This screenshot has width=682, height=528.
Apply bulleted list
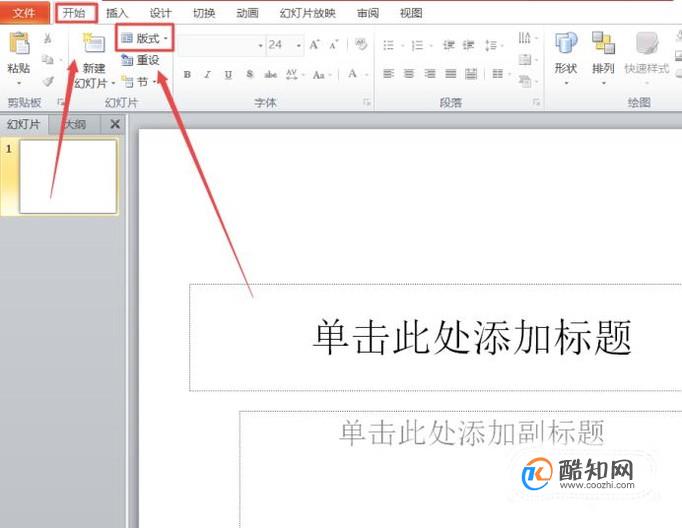coord(388,45)
